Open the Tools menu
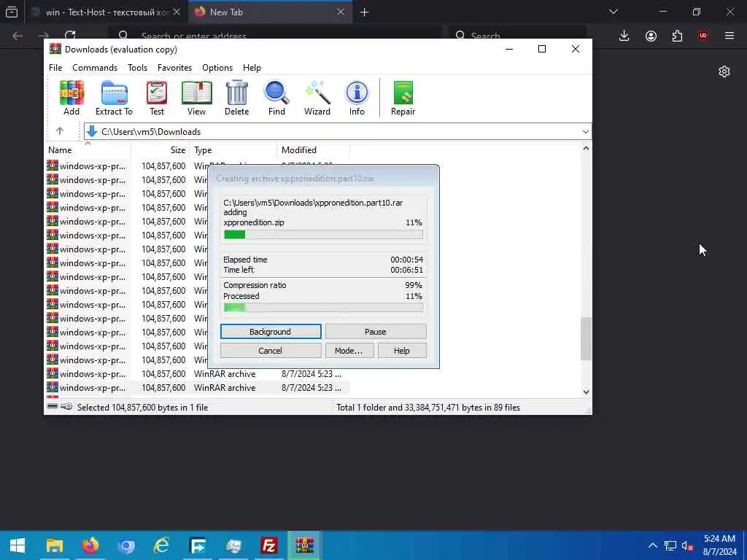The image size is (747, 560). [137, 68]
